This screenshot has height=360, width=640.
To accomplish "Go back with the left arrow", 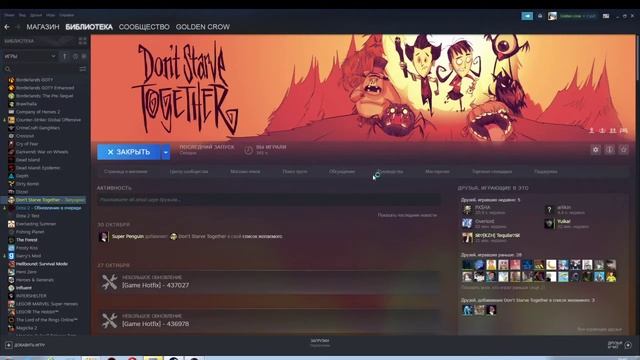I will [x=7, y=27].
